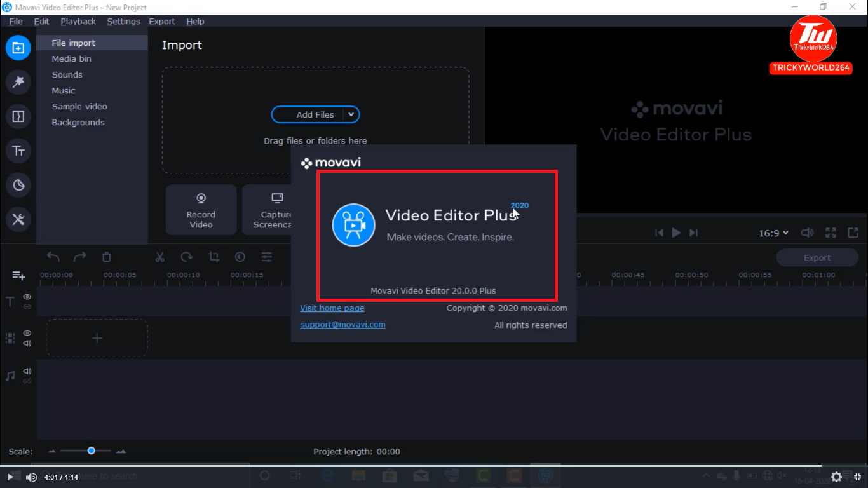
Task: Click the video player volume icon
Action: tap(31, 477)
